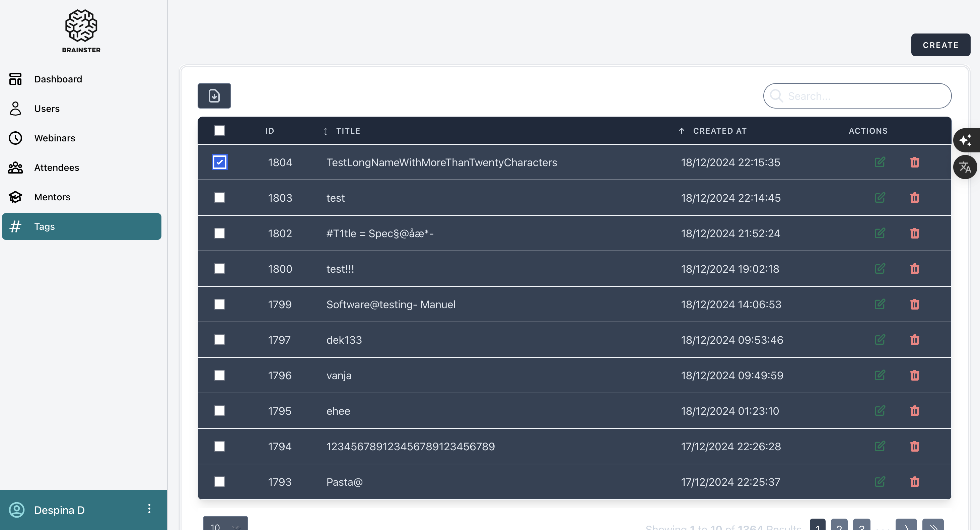Open user menu dots next to Despina D
The height and width of the screenshot is (530, 980).
coord(149,509)
